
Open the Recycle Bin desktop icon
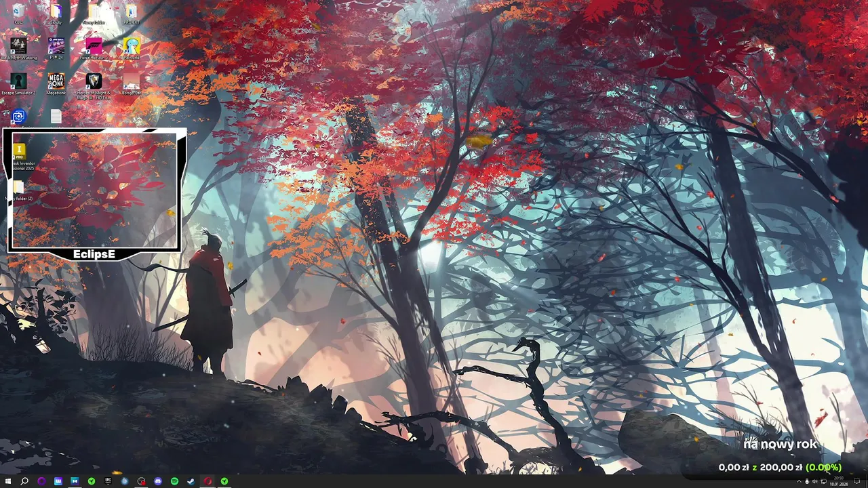tap(18, 14)
